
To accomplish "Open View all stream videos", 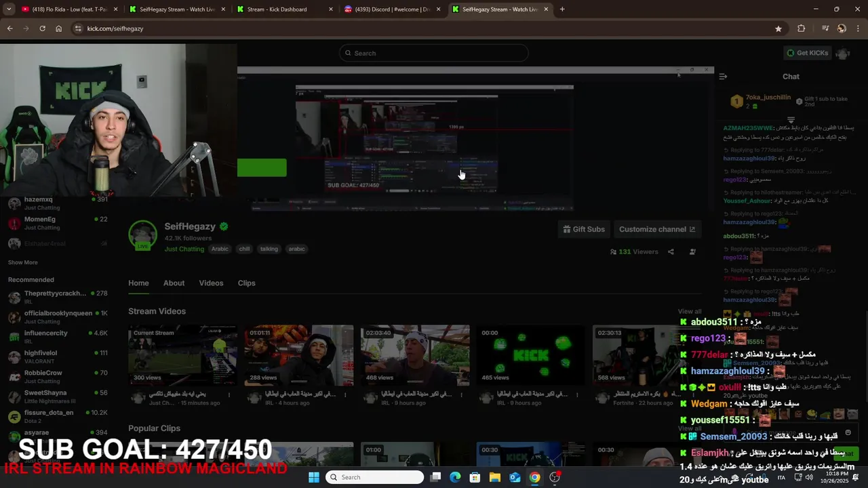I will [690, 312].
